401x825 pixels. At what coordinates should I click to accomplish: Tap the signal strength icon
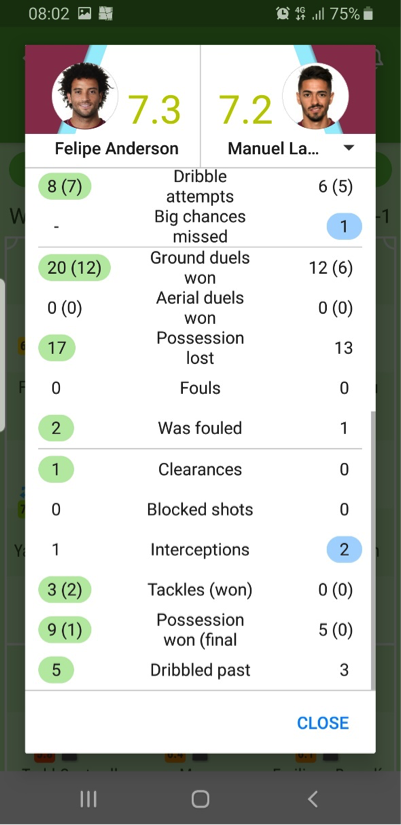(x=318, y=14)
